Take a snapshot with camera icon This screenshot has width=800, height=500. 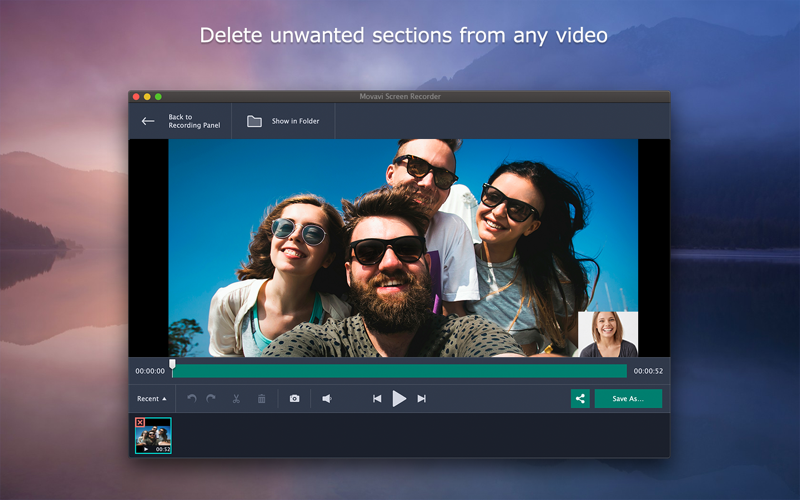coord(294,398)
